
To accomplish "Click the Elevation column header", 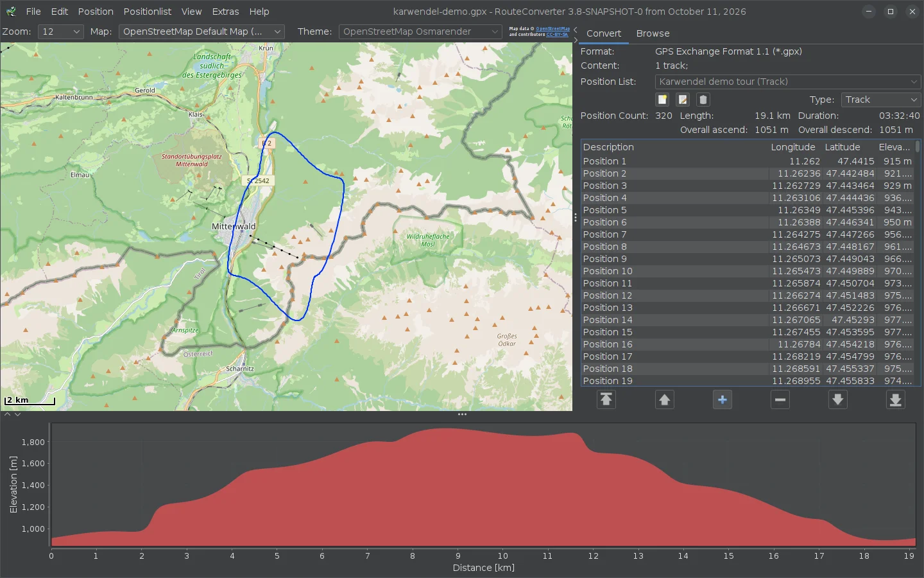I will pyautogui.click(x=894, y=147).
